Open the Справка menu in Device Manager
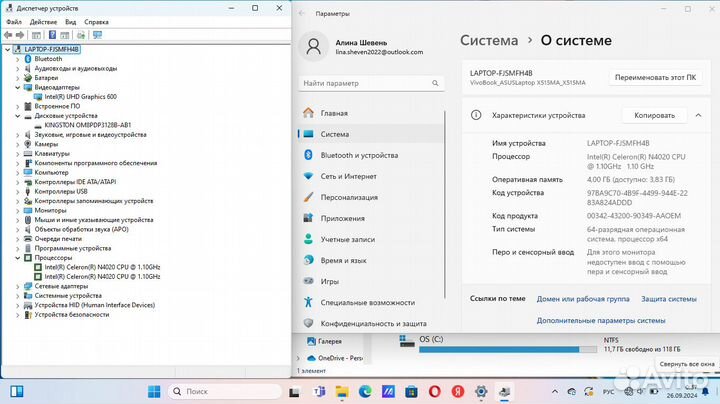The image size is (720, 404). click(97, 21)
